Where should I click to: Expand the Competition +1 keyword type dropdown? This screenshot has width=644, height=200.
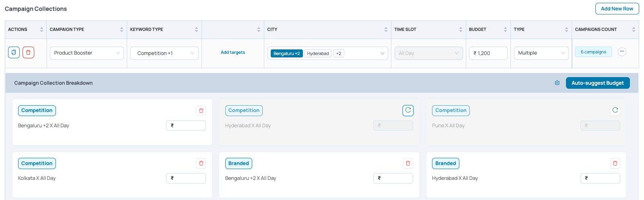[165, 53]
